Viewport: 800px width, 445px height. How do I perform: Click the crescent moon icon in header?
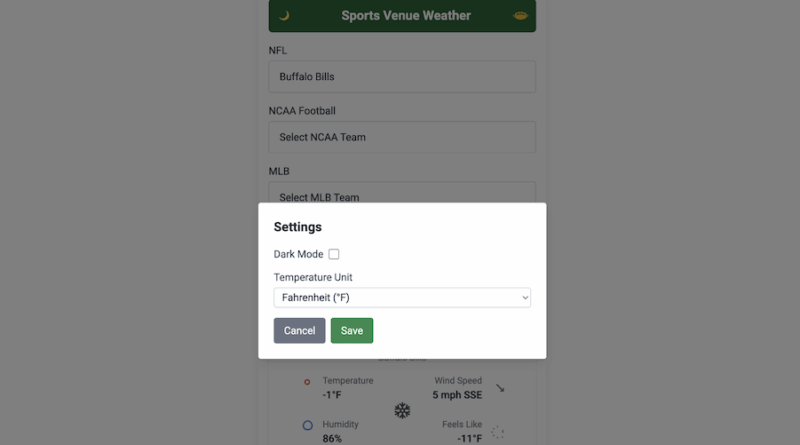coord(284,16)
